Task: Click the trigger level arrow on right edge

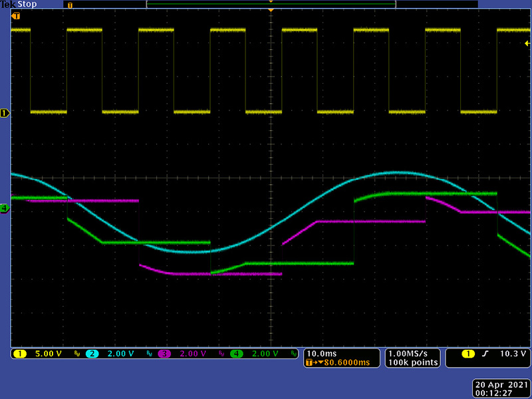Action: 527,43
